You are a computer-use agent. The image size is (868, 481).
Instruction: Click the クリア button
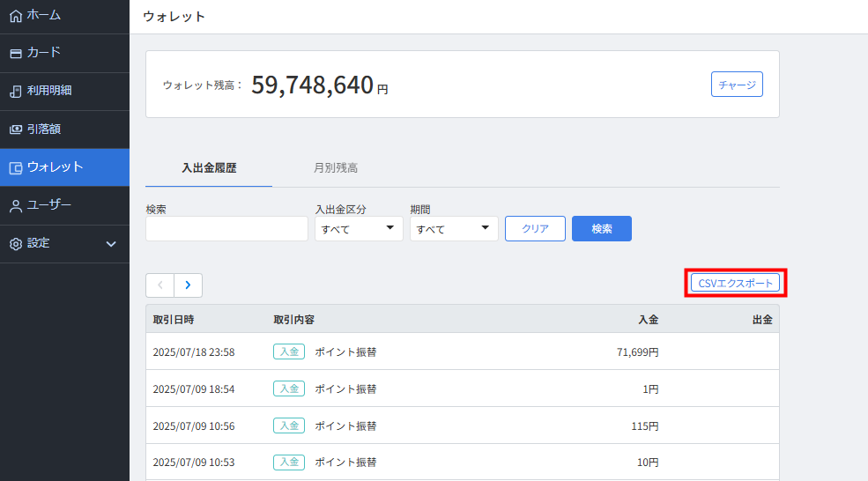click(x=535, y=228)
